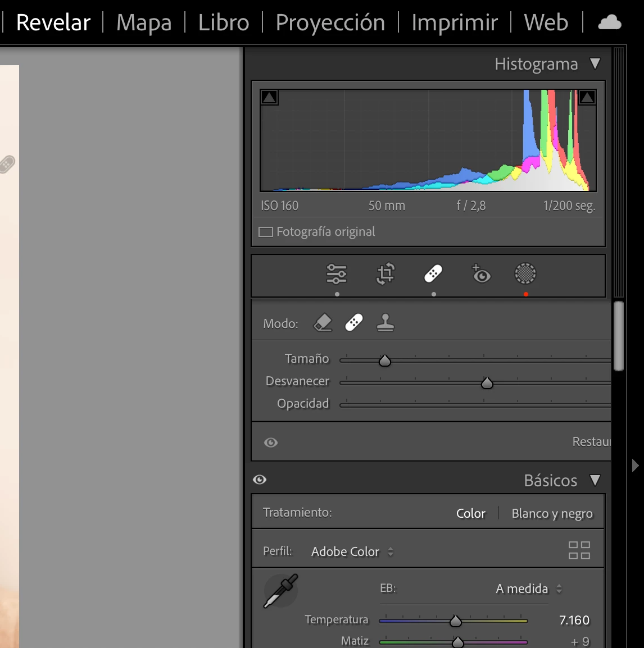Click the histogram graph area
Image resolution: width=644 pixels, height=648 pixels.
[x=428, y=140]
